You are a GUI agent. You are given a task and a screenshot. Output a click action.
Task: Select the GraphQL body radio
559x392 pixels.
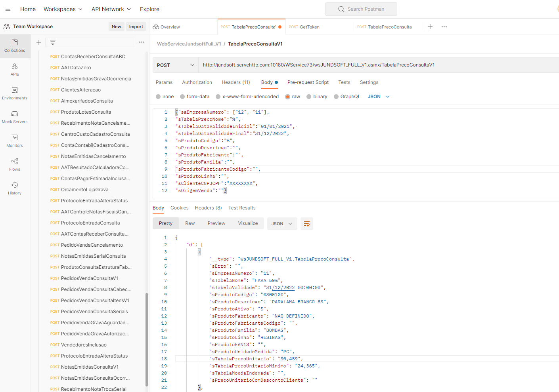pyautogui.click(x=336, y=97)
